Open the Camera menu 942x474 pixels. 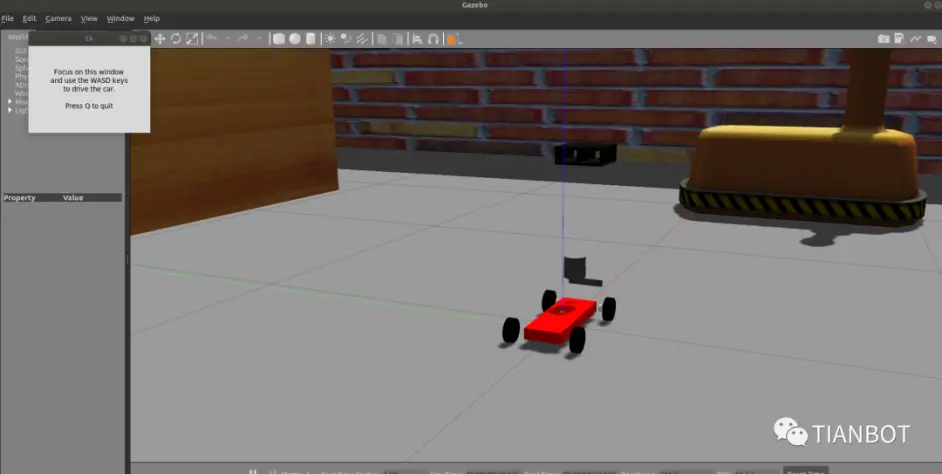[58, 19]
